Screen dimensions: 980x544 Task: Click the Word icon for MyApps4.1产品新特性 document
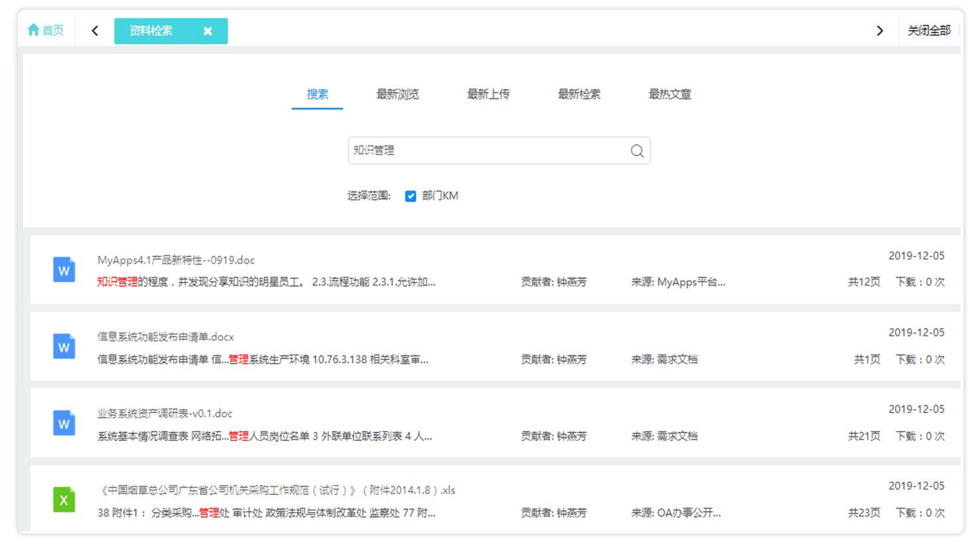pyautogui.click(x=64, y=270)
